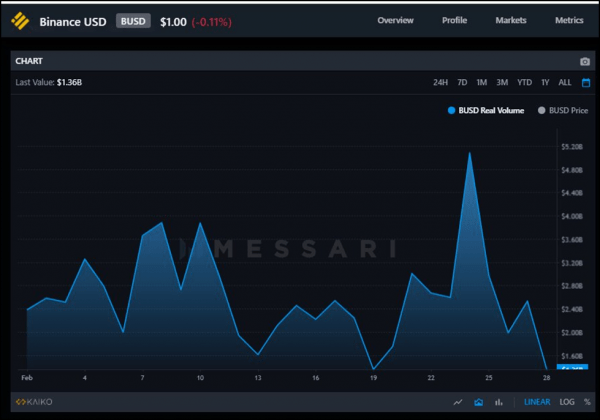View the Metrics tab
Image resolution: width=600 pixels, height=420 pixels.
coord(569,20)
